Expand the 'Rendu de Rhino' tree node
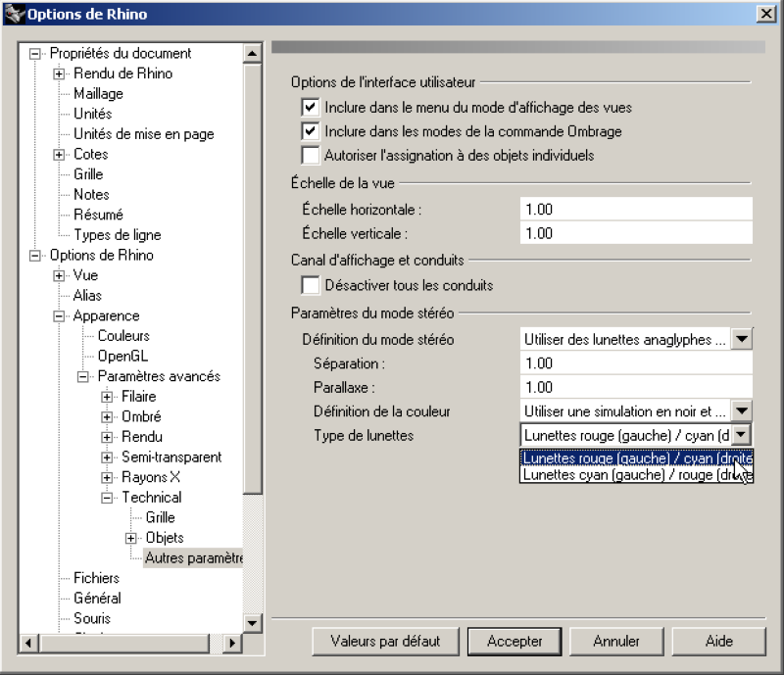 [59, 74]
